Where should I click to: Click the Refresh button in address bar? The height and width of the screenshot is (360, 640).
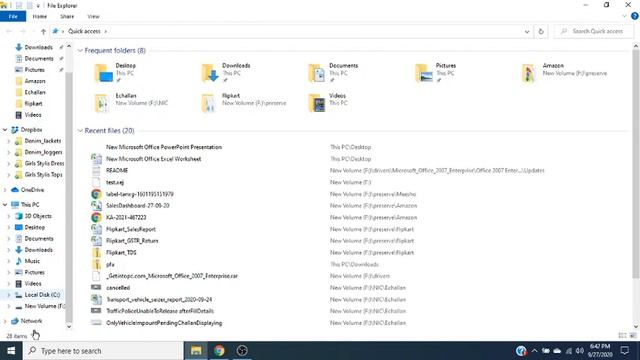click(541, 31)
